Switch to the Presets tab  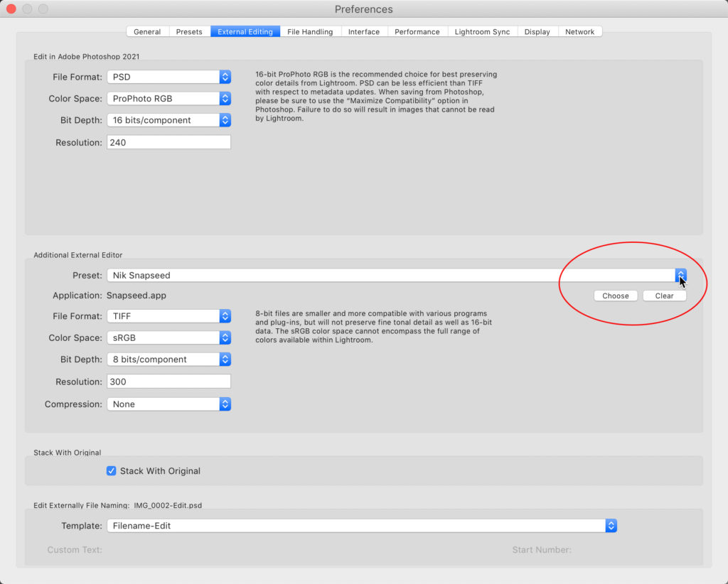189,31
